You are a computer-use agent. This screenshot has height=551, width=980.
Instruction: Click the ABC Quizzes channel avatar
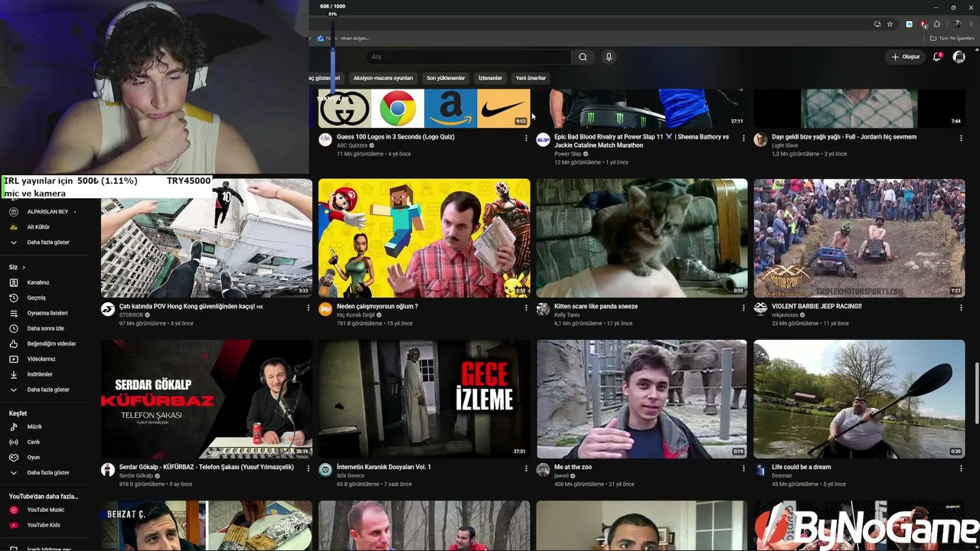coord(325,140)
